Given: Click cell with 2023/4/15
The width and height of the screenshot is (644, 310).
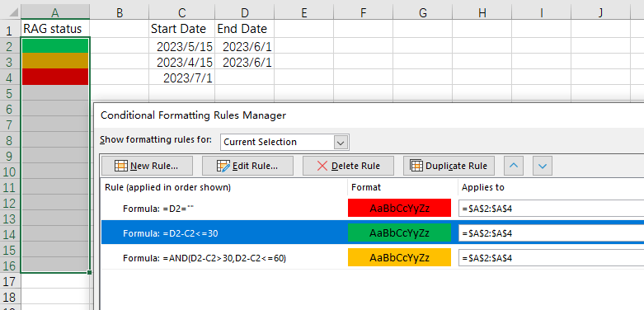Looking at the screenshot, I should [182, 61].
